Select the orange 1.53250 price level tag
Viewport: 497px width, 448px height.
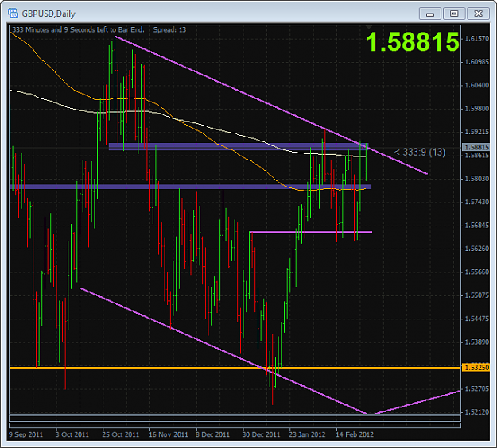point(476,368)
